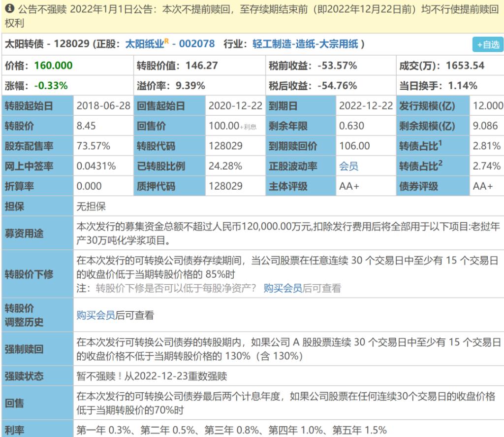Add the bond to watchlist with +自选
The width and height of the screenshot is (504, 437).
(487, 44)
